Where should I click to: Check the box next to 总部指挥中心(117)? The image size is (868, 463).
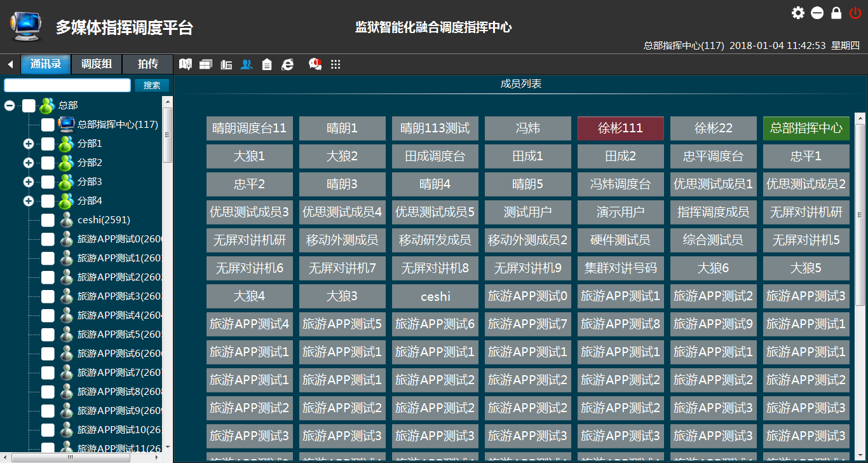(48, 125)
